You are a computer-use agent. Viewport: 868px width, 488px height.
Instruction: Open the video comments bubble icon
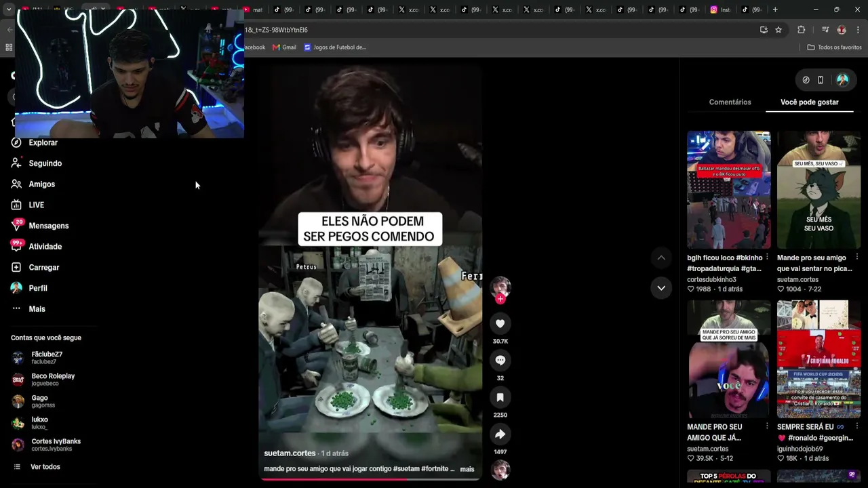[x=500, y=361]
